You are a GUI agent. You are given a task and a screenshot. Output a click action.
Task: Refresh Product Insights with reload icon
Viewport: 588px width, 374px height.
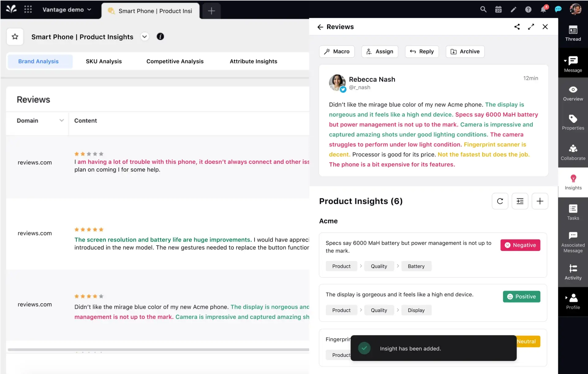(500, 201)
